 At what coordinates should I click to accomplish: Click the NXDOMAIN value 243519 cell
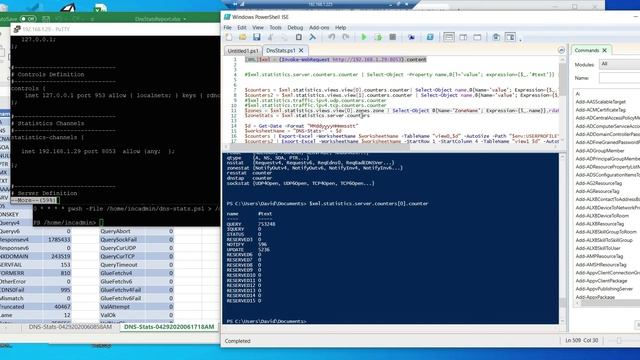tap(57, 256)
